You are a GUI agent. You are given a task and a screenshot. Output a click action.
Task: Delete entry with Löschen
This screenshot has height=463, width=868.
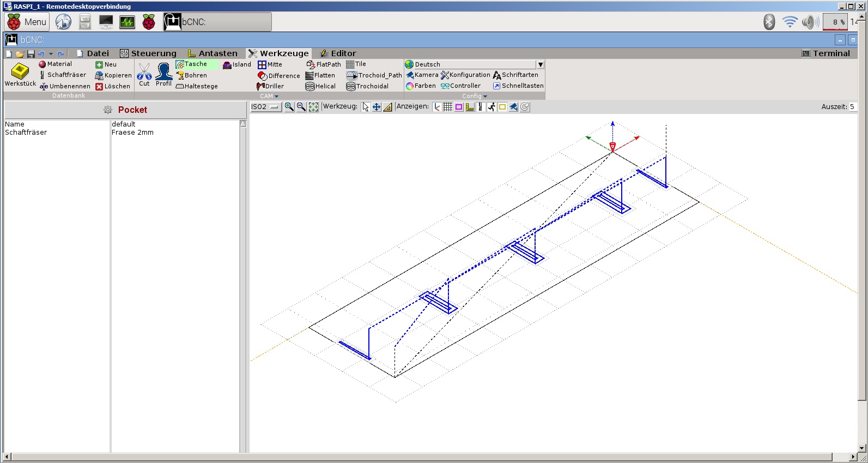[x=113, y=86]
